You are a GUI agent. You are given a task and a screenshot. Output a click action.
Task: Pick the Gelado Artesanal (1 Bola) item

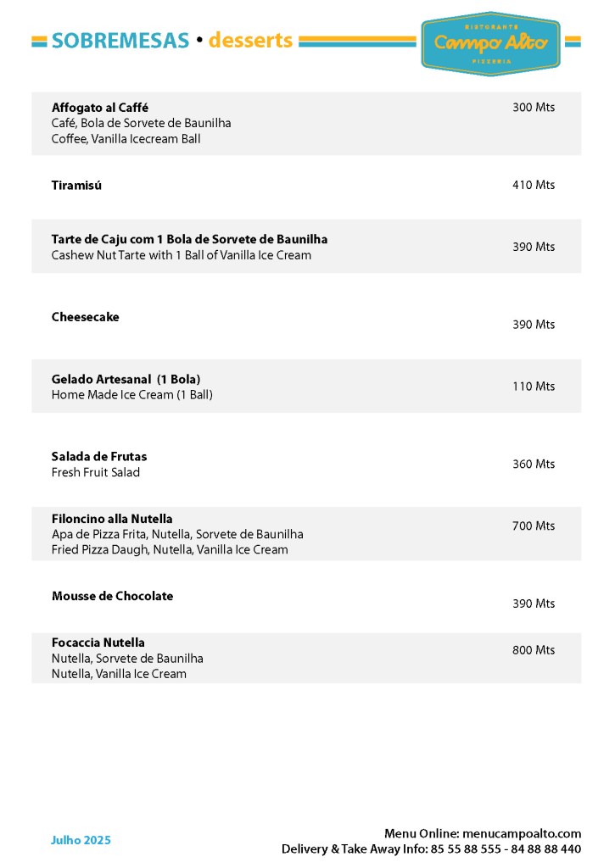[x=126, y=379]
